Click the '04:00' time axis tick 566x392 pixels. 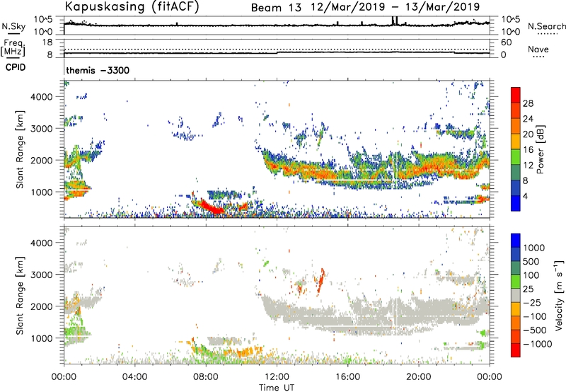(x=135, y=377)
